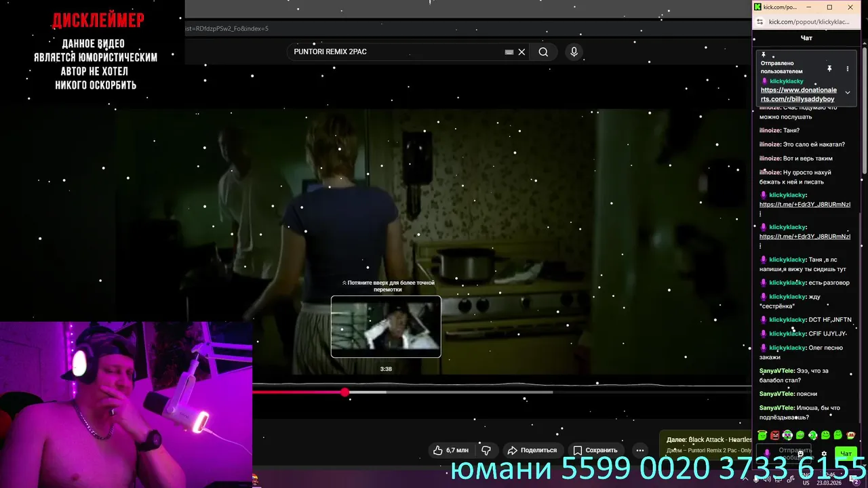
Task: Open the pinned message three-dot options
Action: coord(847,68)
